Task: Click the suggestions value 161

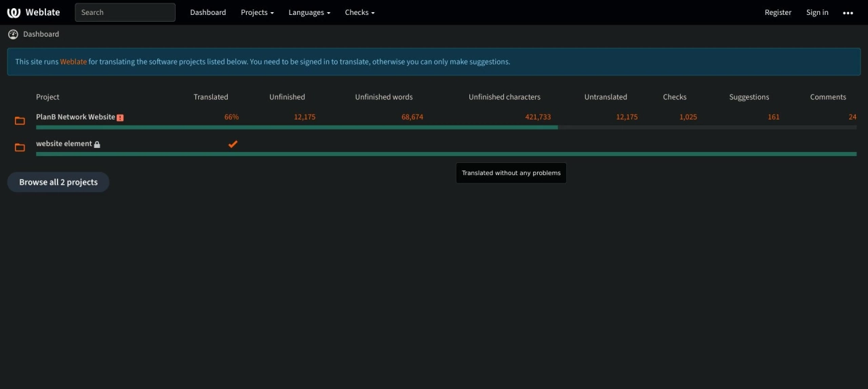Action: [x=774, y=117]
